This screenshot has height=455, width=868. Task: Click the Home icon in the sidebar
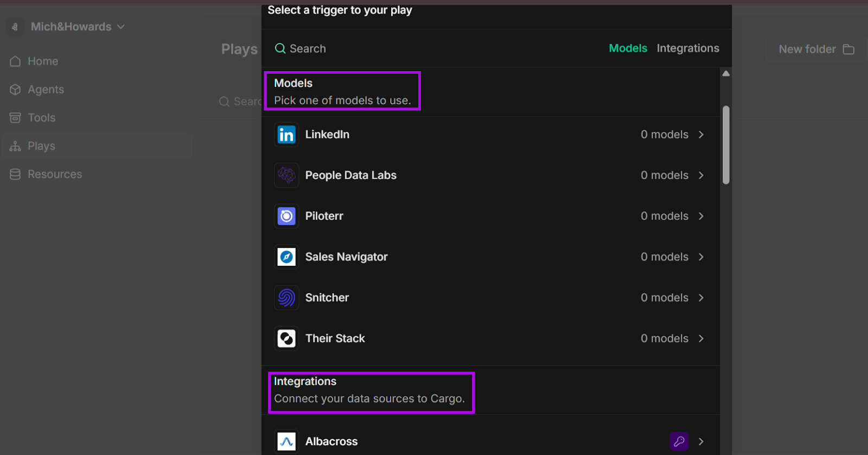pyautogui.click(x=15, y=61)
